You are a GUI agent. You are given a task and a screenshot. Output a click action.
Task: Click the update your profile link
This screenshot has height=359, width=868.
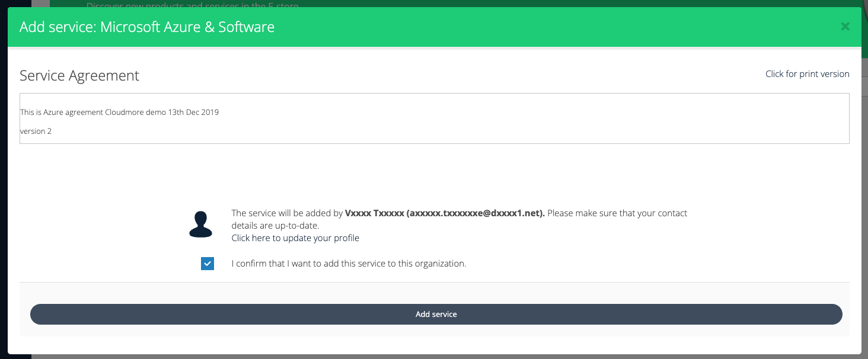click(295, 238)
